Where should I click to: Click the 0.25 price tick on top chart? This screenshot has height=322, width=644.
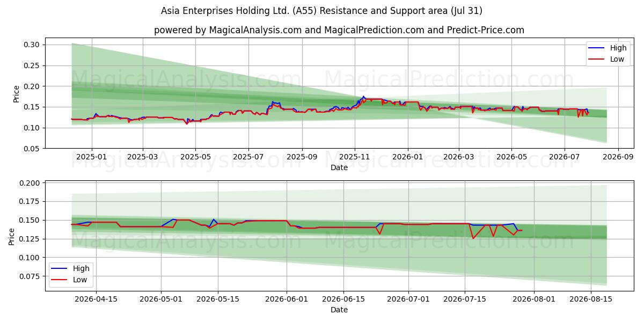(33, 65)
